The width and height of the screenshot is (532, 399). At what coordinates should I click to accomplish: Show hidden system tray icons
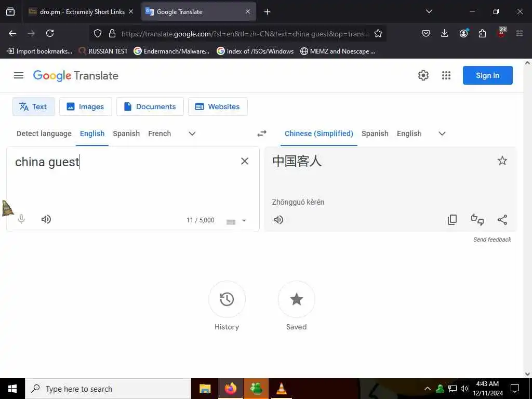pos(428,389)
